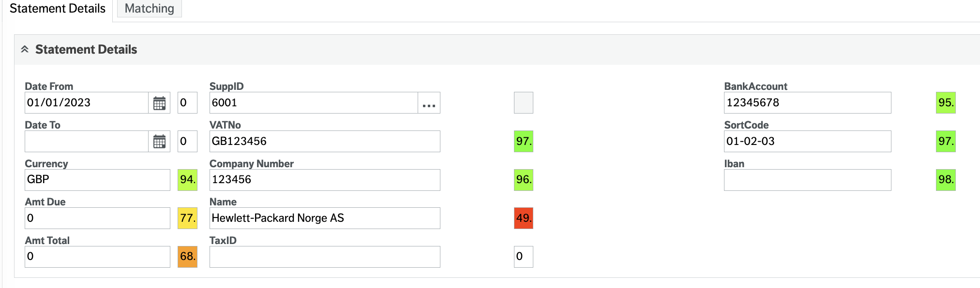Click the red 49 confidence score beside Name
Image resolution: width=980 pixels, height=288 pixels.
(x=523, y=218)
